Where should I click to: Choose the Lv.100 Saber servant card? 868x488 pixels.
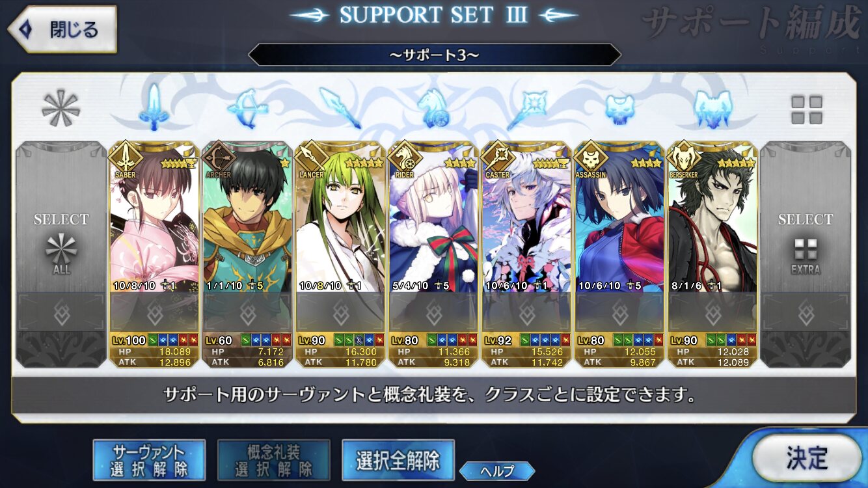[x=154, y=254]
